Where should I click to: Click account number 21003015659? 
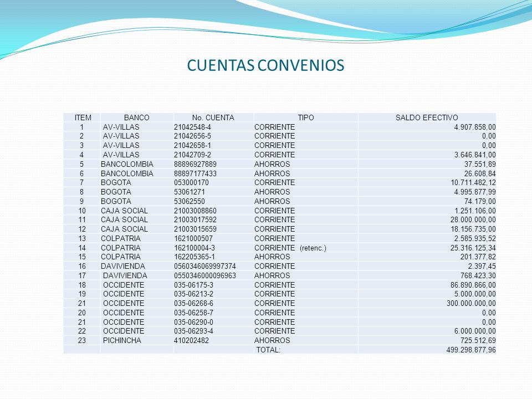tap(195, 229)
